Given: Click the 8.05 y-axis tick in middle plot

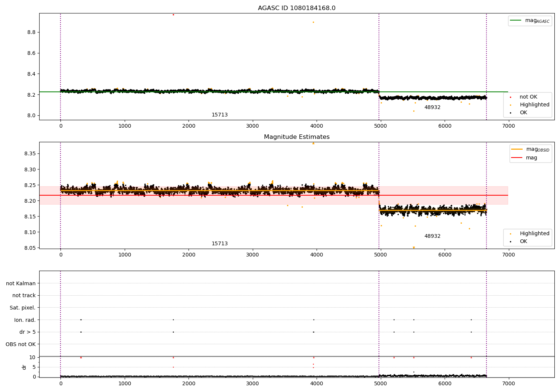Looking at the screenshot, I should click(x=30, y=248).
